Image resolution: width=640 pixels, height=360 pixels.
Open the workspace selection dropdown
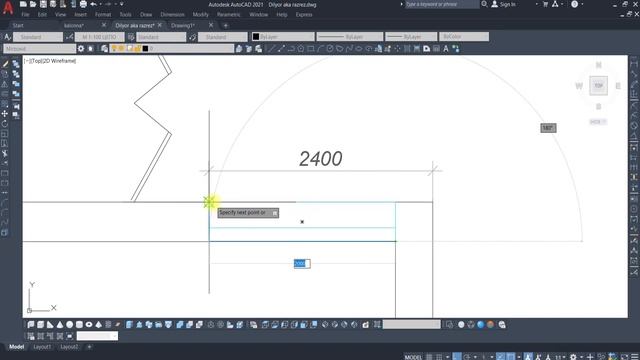pyautogui.click(x=40, y=49)
